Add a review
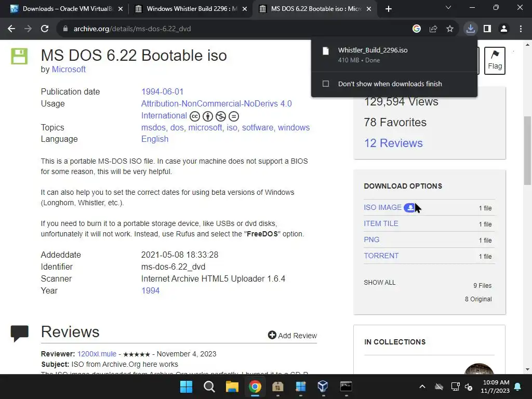This screenshot has height=399, width=532. pos(292,336)
